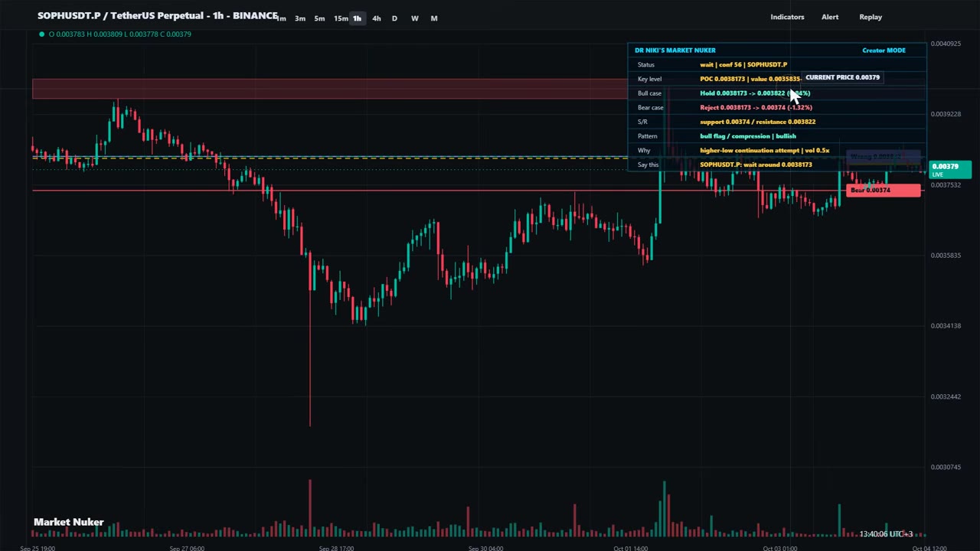Click the Sep 28 17:00 time axis label
980x551 pixels.
point(336,548)
